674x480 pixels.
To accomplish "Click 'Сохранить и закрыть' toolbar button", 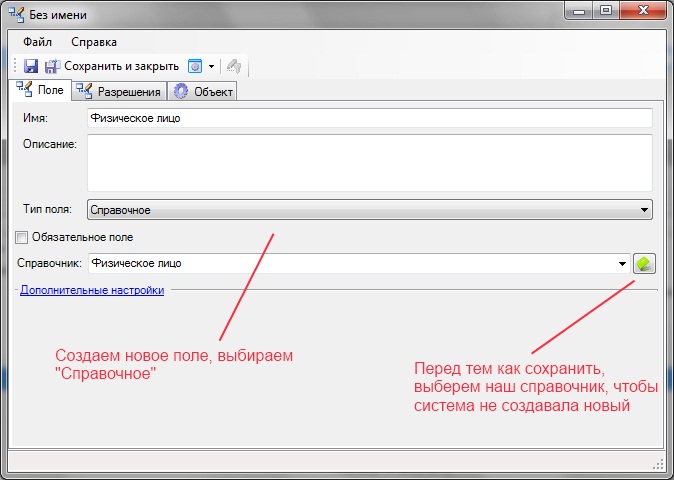I will click(x=112, y=67).
